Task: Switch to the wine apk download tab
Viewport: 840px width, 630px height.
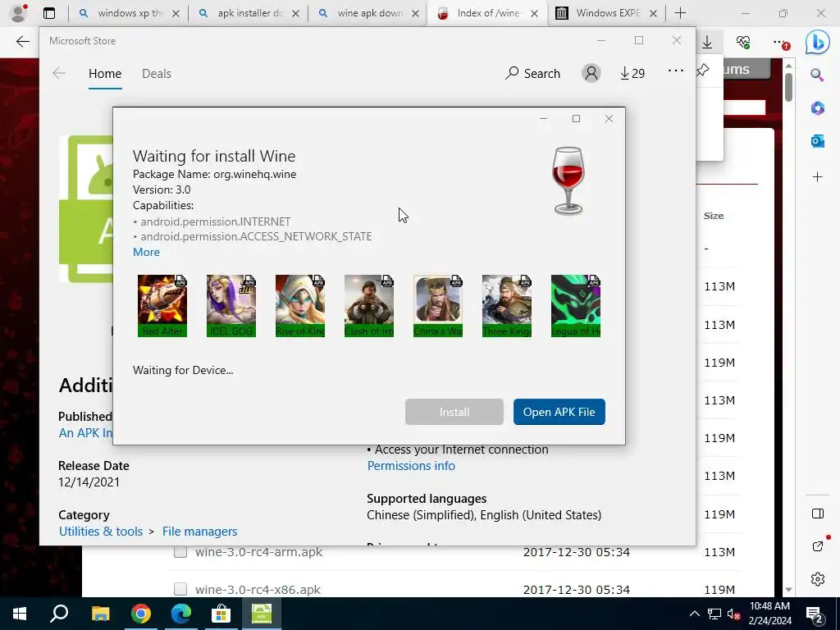Action: [368, 13]
